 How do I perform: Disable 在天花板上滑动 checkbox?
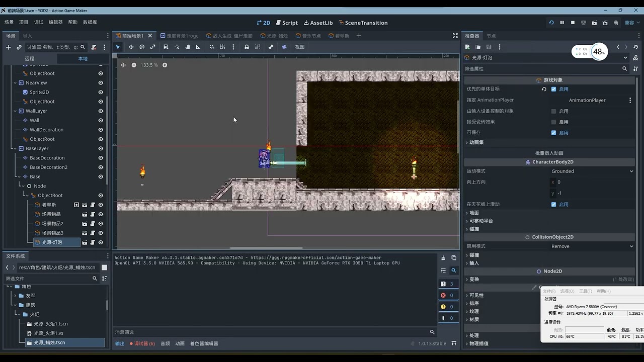click(553, 205)
